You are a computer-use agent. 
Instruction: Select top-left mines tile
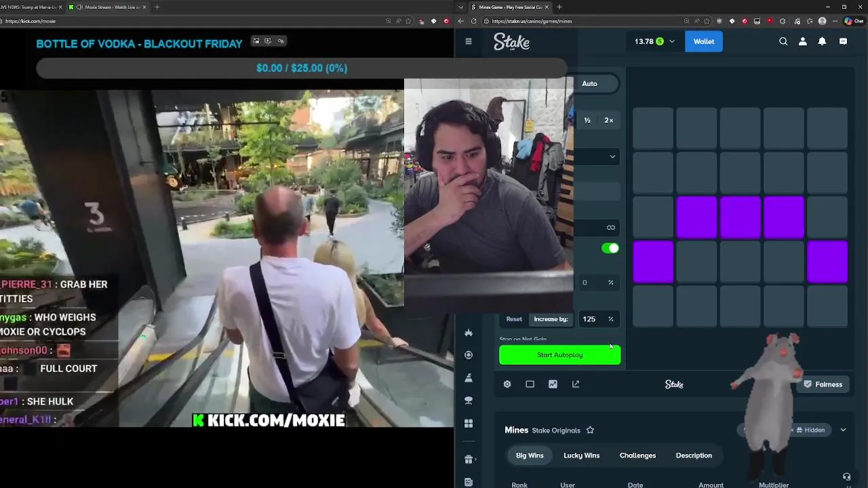pyautogui.click(x=653, y=128)
